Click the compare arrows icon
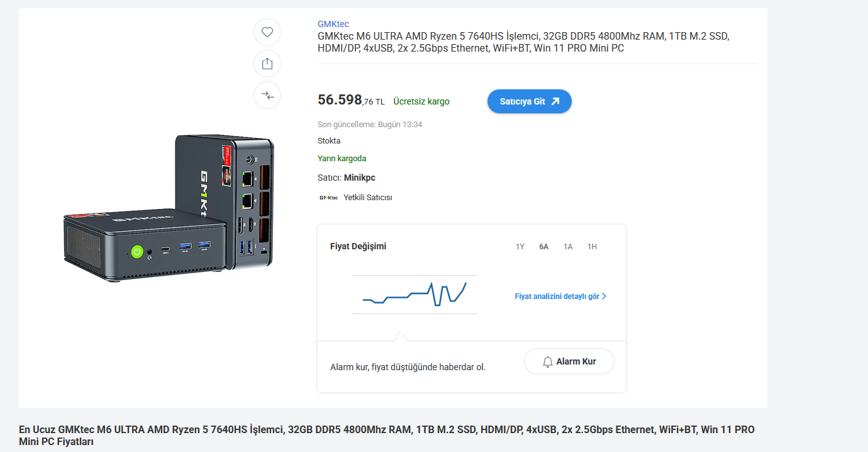 [x=267, y=95]
